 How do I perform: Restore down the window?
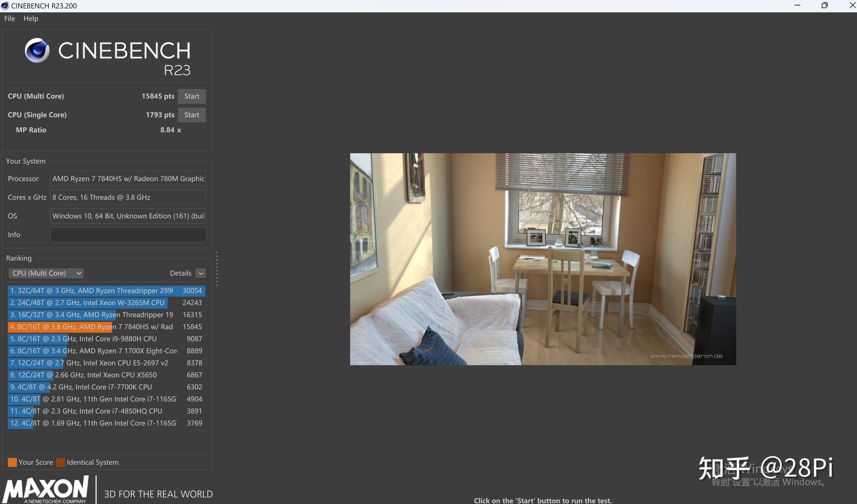(x=824, y=5)
